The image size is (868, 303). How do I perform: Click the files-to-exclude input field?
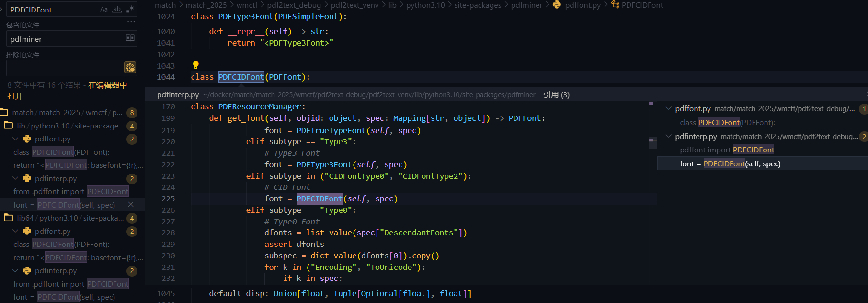[65, 68]
